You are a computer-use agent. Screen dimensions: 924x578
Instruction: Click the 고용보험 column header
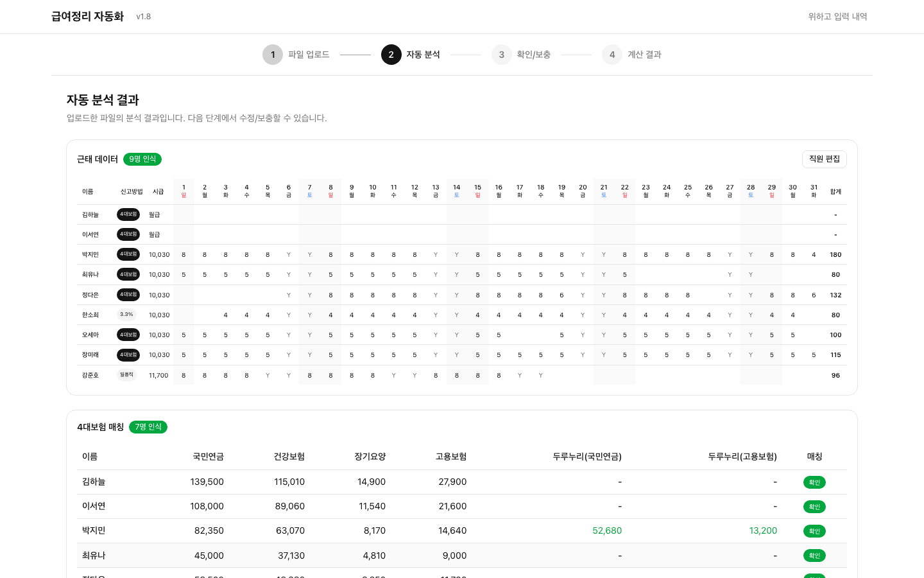[x=450, y=457]
